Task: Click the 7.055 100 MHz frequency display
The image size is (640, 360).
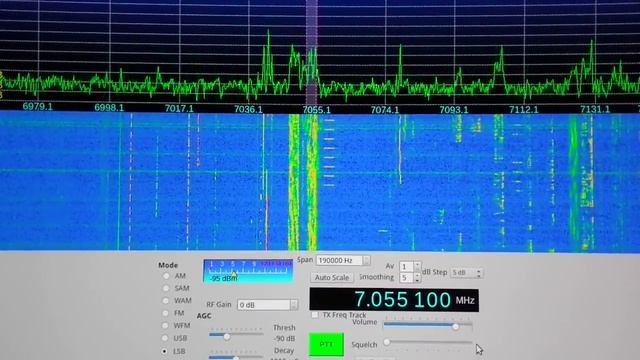Action: pyautogui.click(x=394, y=300)
